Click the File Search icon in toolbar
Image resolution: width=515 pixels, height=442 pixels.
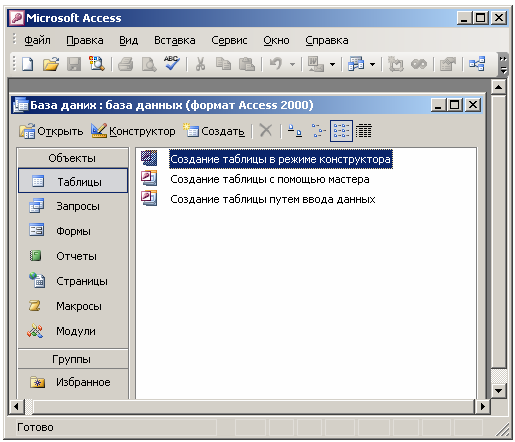(x=97, y=64)
